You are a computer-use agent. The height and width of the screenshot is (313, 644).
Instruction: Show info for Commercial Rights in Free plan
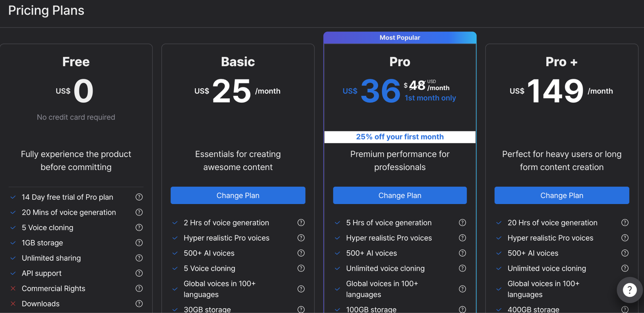pos(139,288)
